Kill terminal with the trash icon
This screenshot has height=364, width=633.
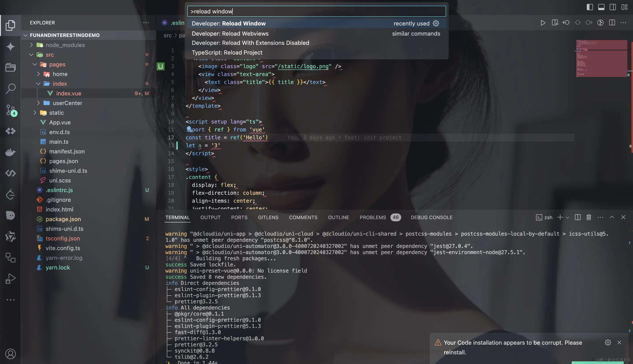tap(589, 217)
